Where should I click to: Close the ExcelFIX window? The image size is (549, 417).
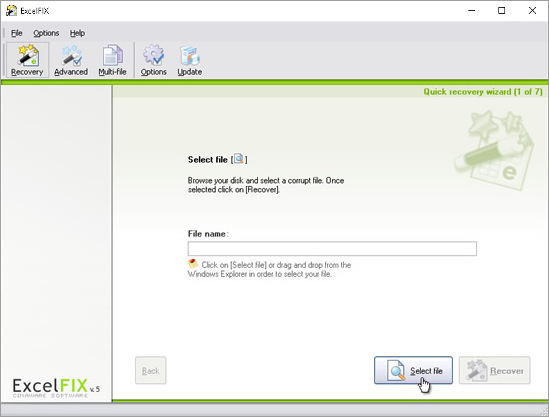(532, 11)
